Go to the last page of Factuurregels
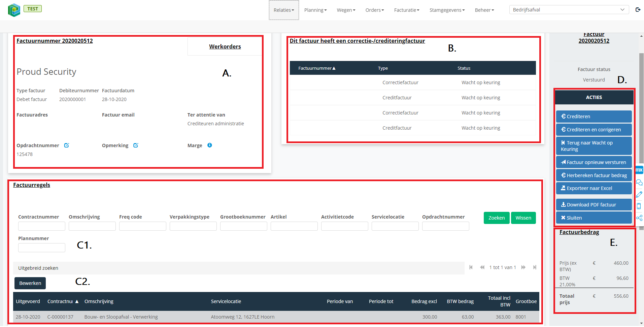644x327 pixels. coord(535,267)
